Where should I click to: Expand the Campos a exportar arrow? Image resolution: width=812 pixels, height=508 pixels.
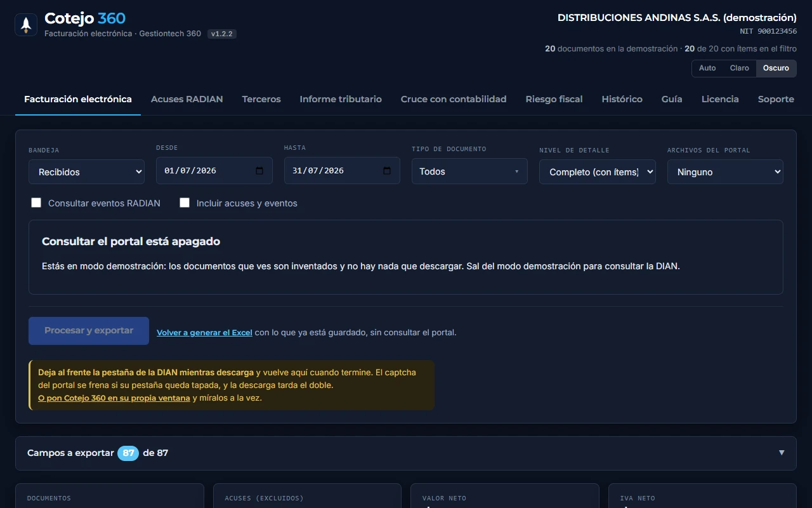point(782,453)
